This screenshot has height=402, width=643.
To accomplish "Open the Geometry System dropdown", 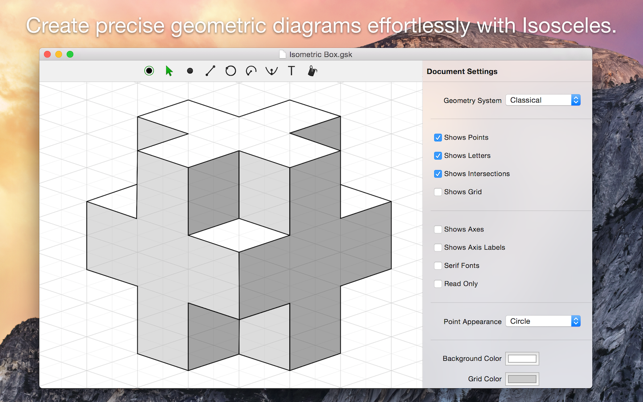I will click(543, 100).
